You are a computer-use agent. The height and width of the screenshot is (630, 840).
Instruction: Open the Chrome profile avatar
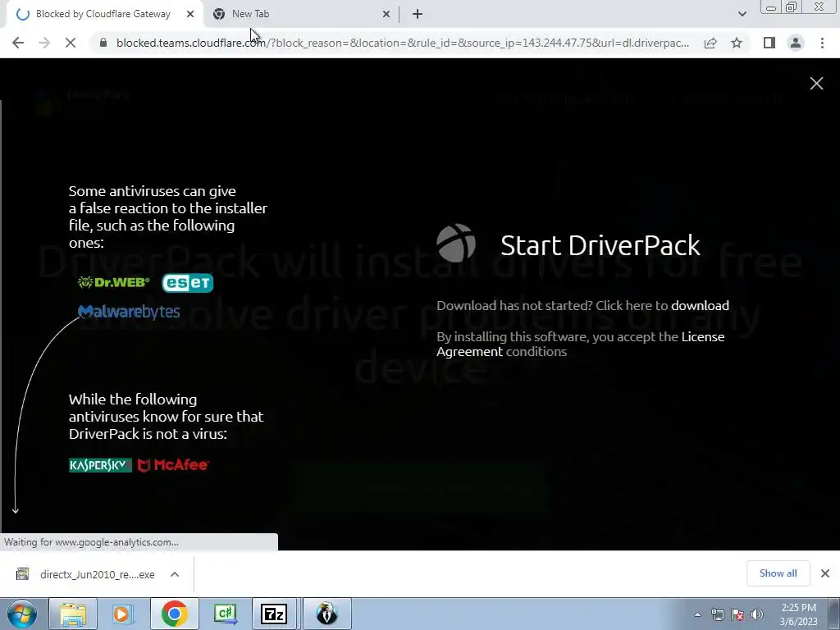[x=796, y=43]
